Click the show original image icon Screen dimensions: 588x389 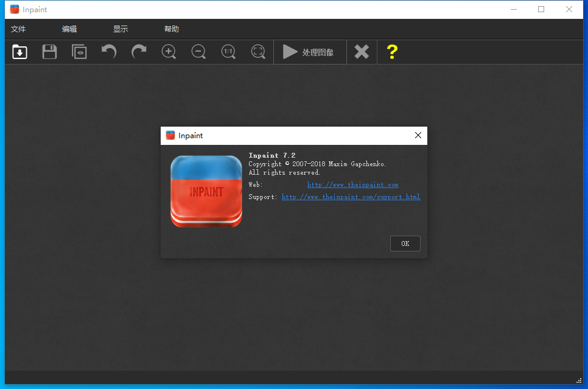pos(79,52)
